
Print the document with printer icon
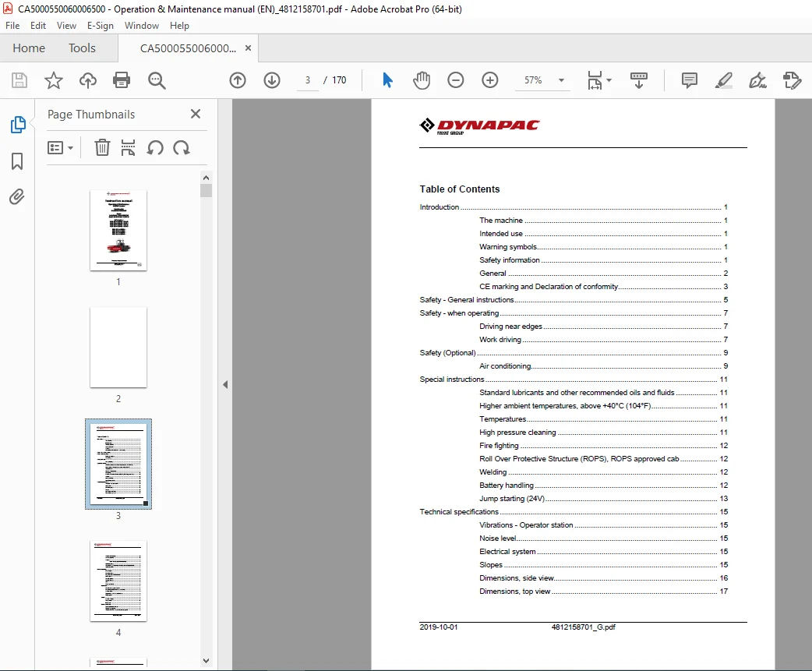coord(122,80)
